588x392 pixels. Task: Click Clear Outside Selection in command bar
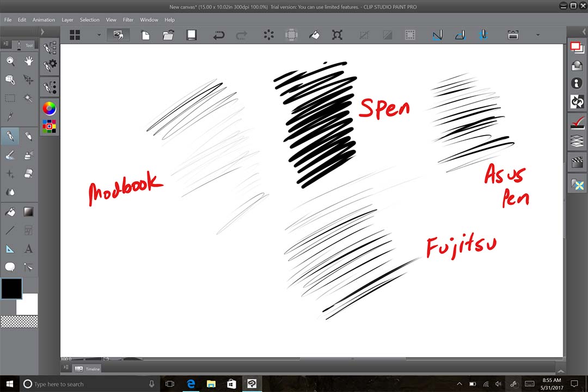(x=291, y=35)
